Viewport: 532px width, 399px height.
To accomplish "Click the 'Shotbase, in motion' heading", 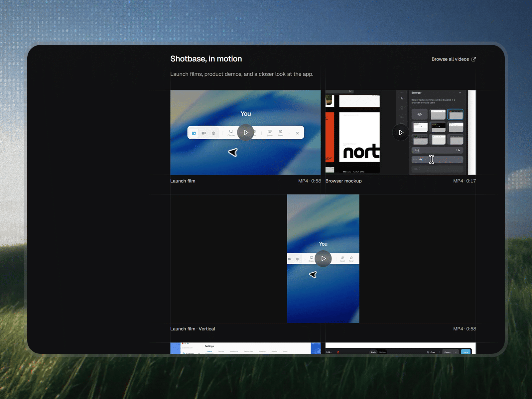I will 206,59.
